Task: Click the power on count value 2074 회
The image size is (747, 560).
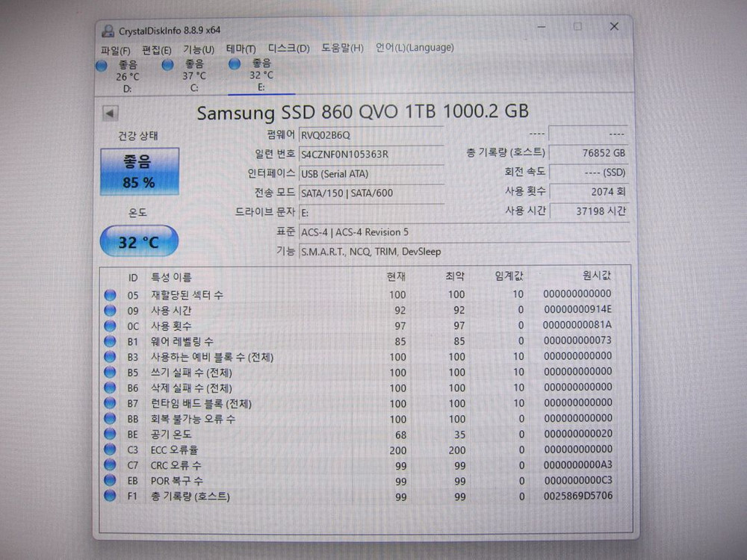Action: 589,191
